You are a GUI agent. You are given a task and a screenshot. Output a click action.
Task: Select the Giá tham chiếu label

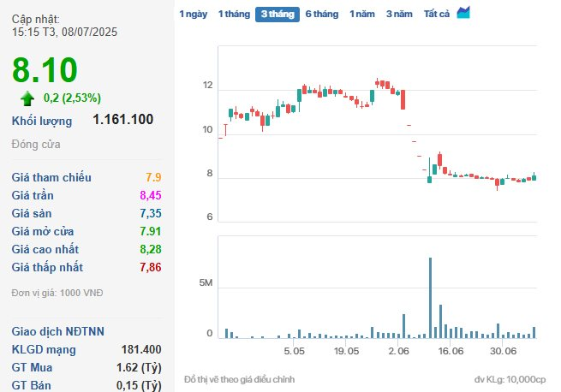pos(51,178)
